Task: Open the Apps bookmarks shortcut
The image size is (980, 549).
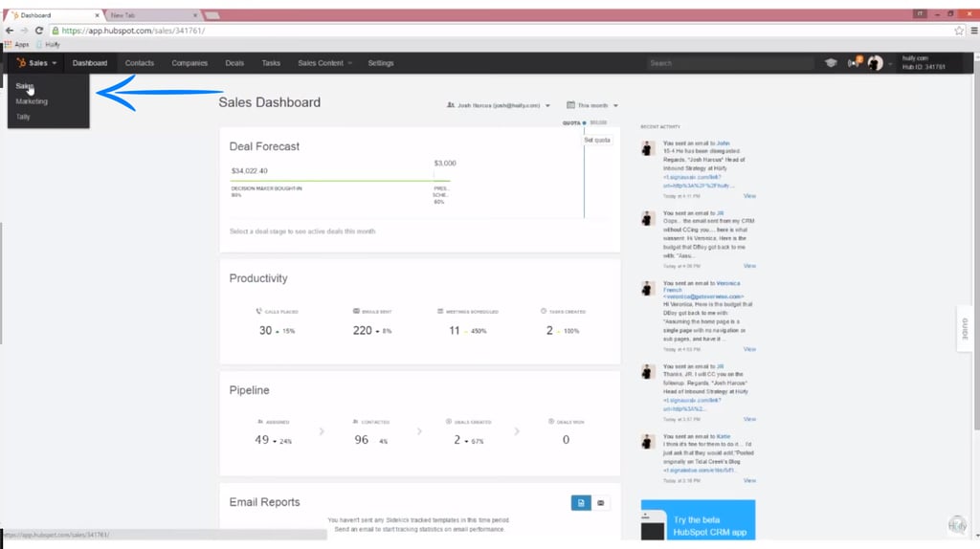Action: point(16,44)
